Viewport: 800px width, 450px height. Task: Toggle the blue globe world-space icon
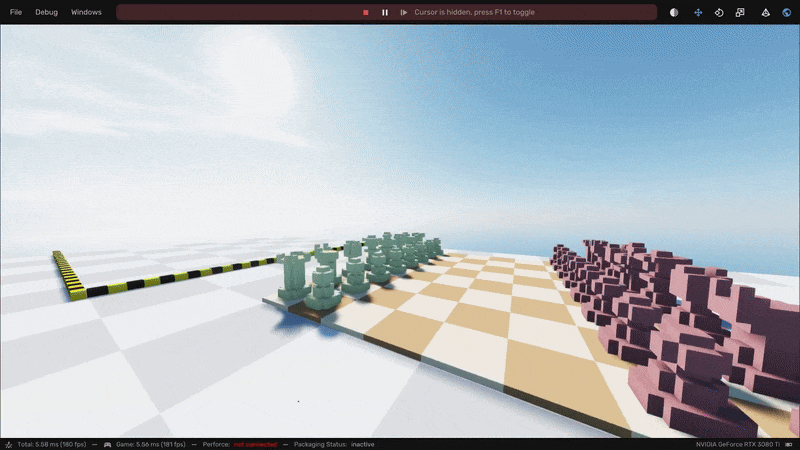(786, 12)
